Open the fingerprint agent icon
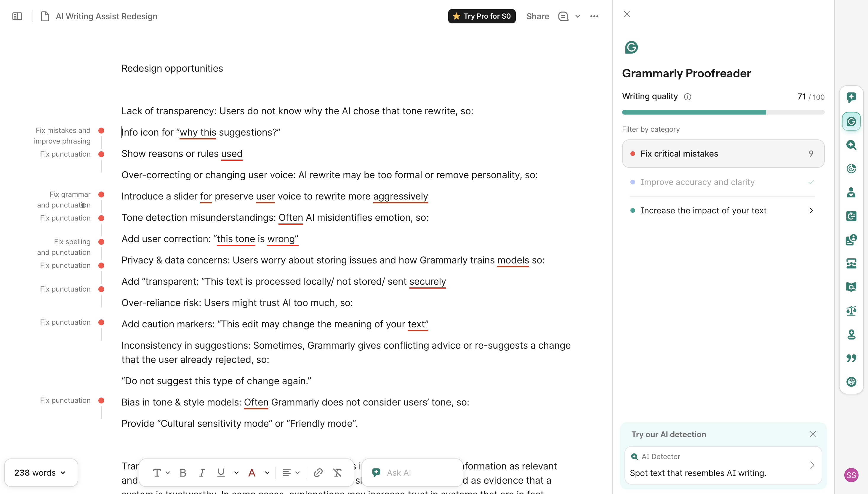Screen dimensions: 868x494 point(851,382)
